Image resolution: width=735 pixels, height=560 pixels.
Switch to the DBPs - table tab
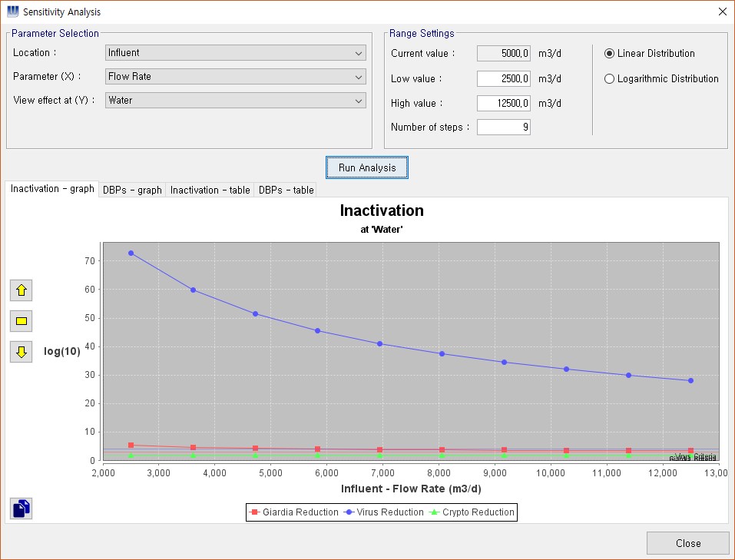tap(285, 190)
